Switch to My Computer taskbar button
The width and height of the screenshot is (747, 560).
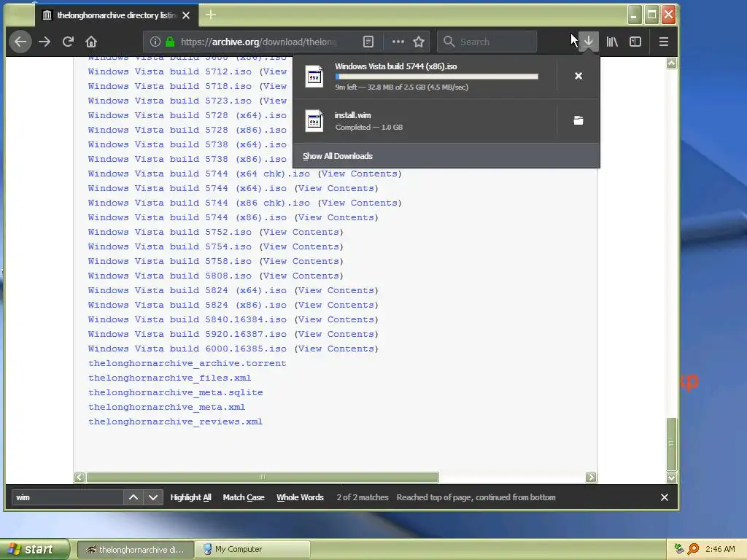click(253, 549)
